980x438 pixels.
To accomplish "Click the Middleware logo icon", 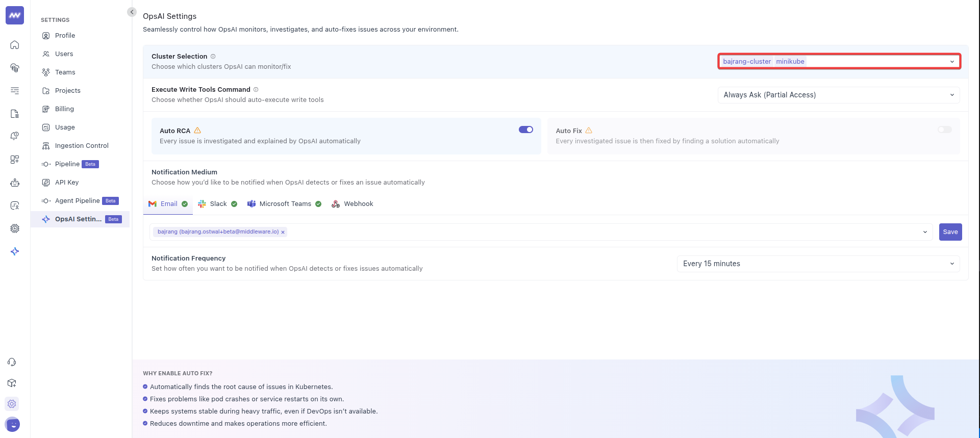I will coord(15,15).
